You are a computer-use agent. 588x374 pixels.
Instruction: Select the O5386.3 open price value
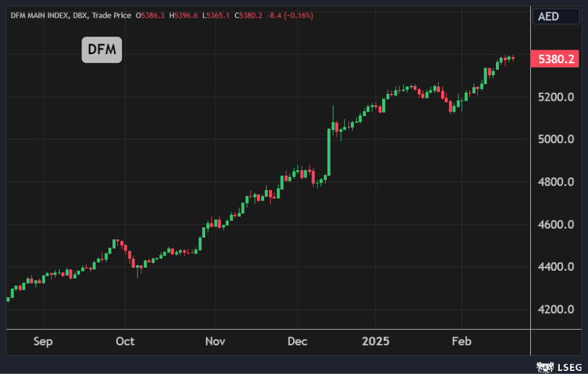[149, 15]
